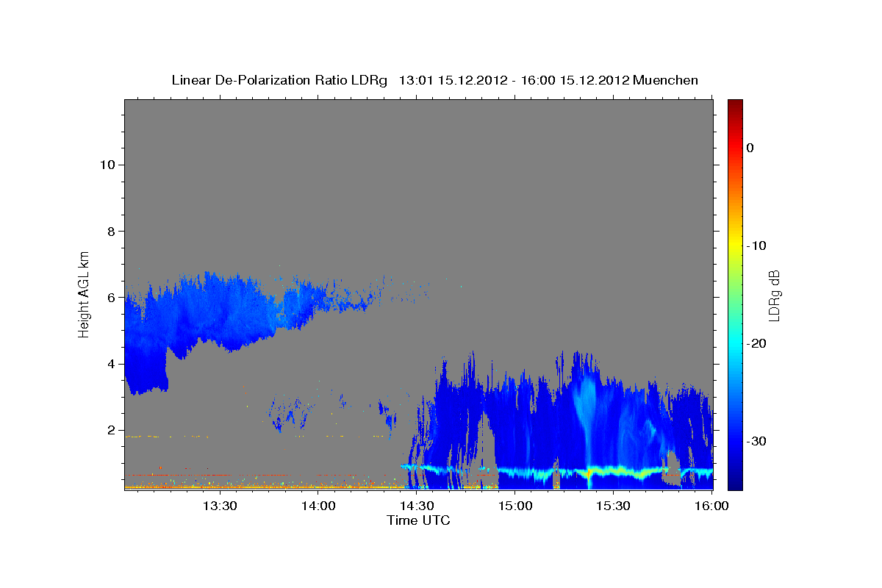This screenshot has height=588, width=882.
Task: Click the 'LDRg dB' colorbar label
Action: 774,295
